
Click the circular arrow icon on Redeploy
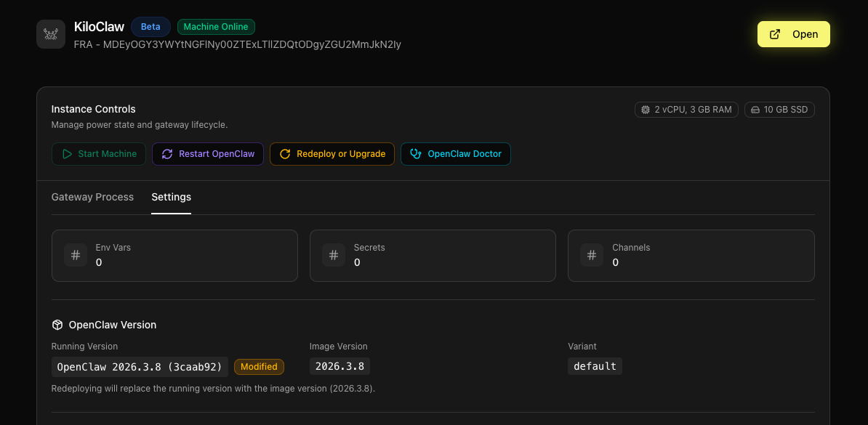285,154
